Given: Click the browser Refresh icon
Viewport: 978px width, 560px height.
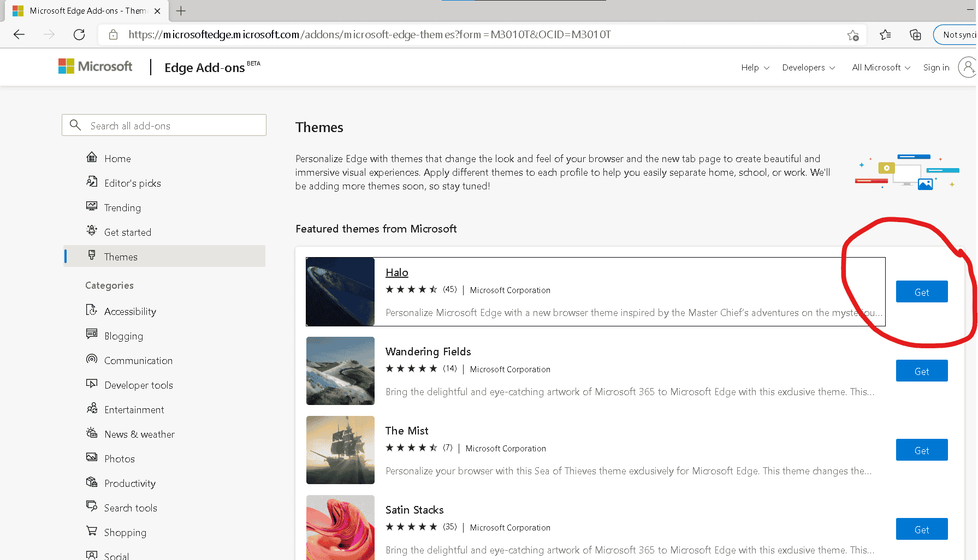Looking at the screenshot, I should pos(79,35).
